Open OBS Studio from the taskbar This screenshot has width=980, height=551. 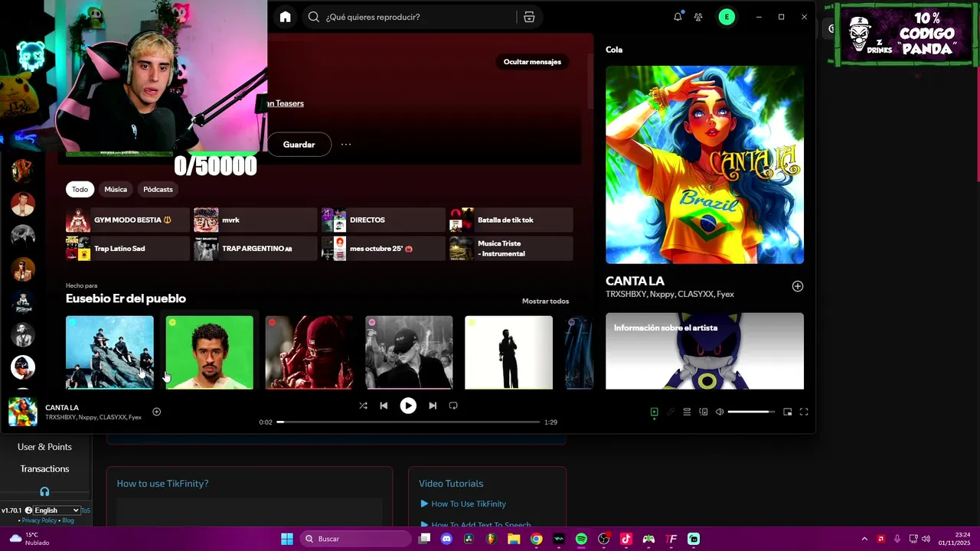(603, 539)
